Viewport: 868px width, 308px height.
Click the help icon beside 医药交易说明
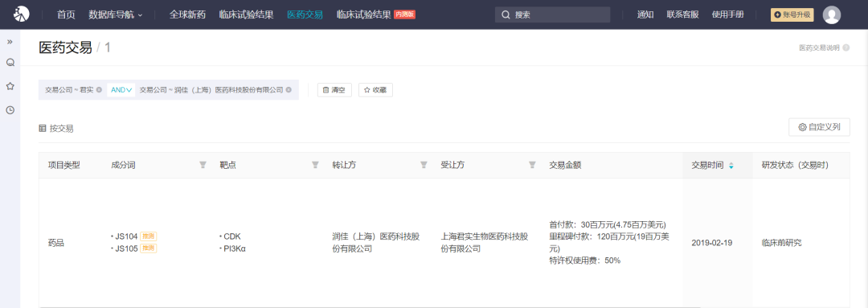(845, 48)
